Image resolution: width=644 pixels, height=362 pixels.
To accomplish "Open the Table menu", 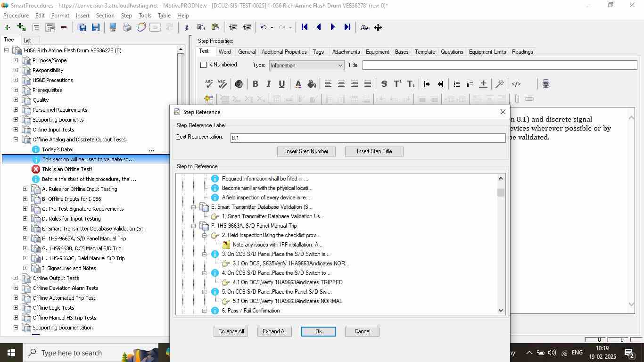I will click(164, 16).
